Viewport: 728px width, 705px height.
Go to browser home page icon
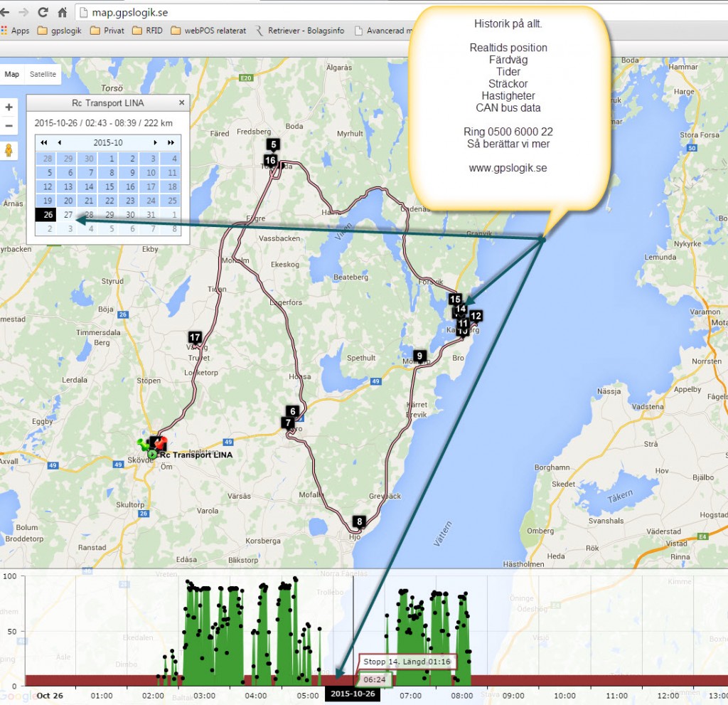point(63,12)
